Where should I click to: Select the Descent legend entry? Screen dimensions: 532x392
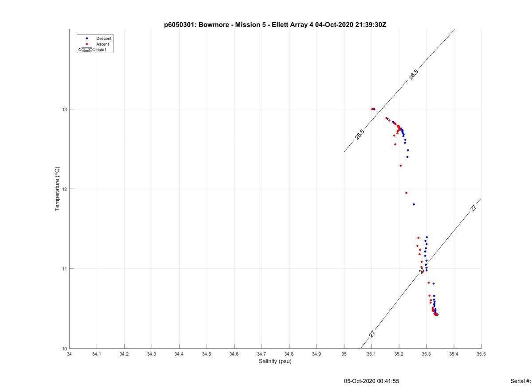(x=94, y=39)
